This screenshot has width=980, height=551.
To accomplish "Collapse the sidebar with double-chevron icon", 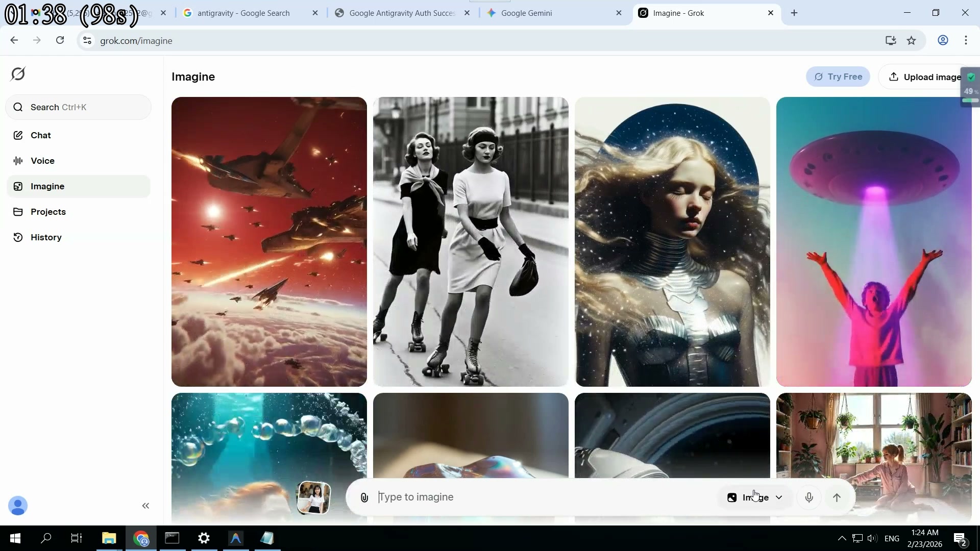I will (x=145, y=506).
